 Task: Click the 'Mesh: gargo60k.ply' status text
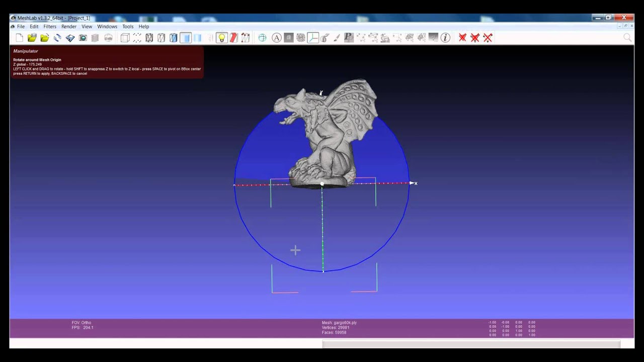339,323
